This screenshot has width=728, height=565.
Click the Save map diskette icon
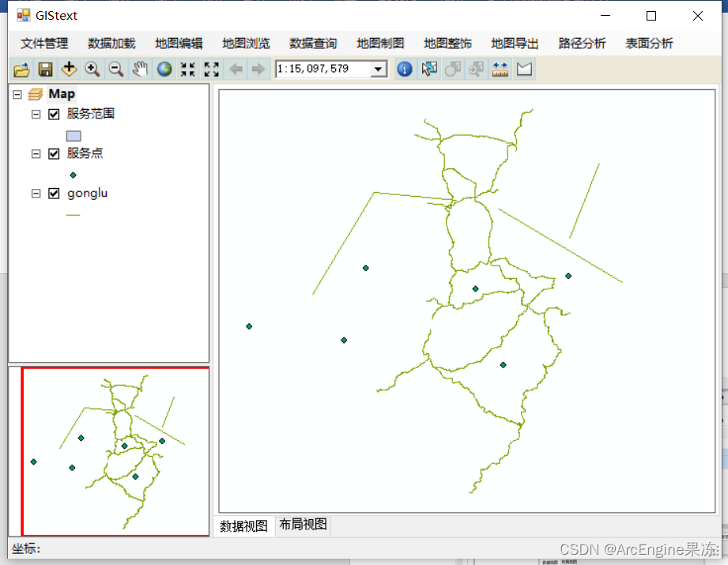tap(45, 69)
